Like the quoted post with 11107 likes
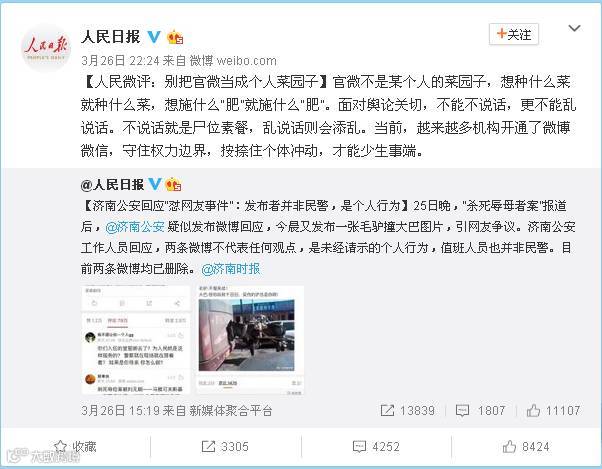The image size is (602, 469). point(553,410)
